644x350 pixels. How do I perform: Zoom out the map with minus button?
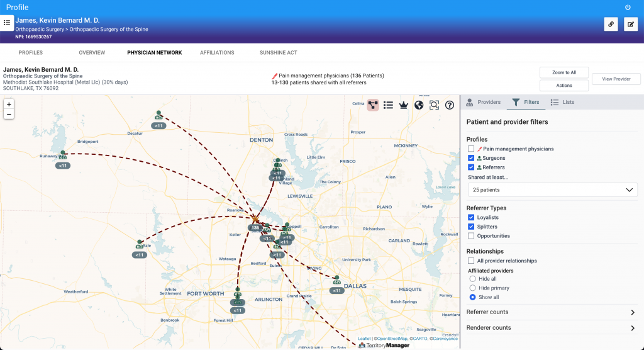[9, 115]
